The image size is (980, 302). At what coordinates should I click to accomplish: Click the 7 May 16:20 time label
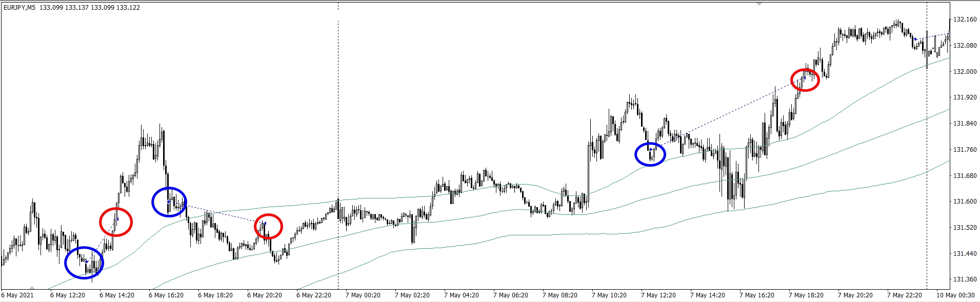point(757,295)
